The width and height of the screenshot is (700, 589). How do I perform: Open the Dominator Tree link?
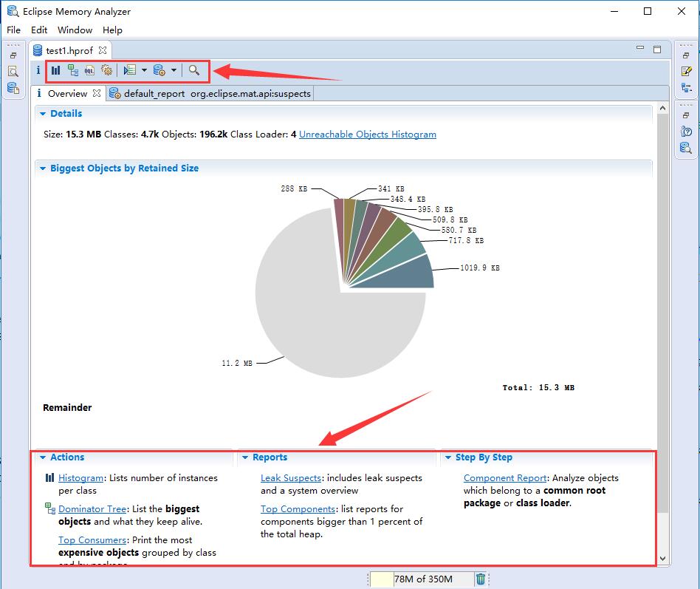[x=92, y=509]
